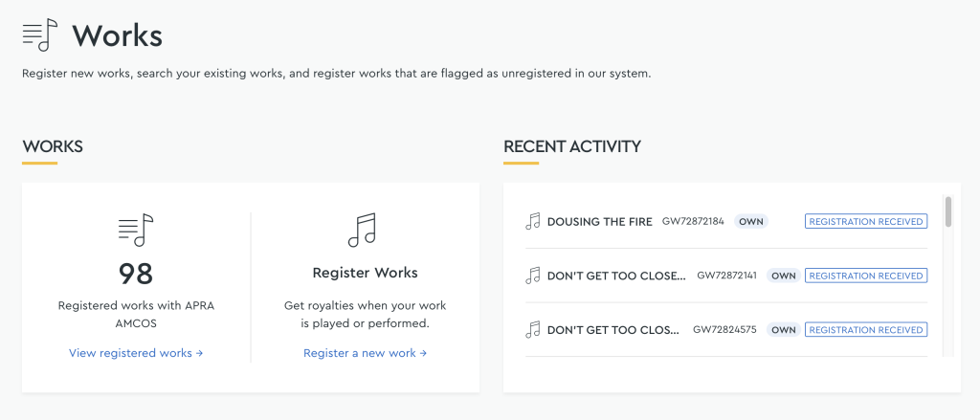Click REGISTRATION RECEIVED badge for GW72872141
Image resolution: width=980 pixels, height=420 pixels.
point(866,276)
